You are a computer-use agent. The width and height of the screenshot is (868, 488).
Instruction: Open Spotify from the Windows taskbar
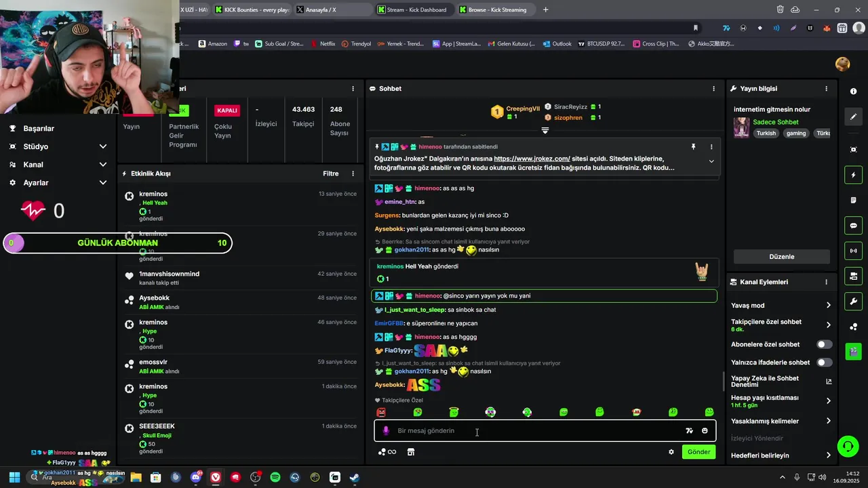[x=275, y=477]
